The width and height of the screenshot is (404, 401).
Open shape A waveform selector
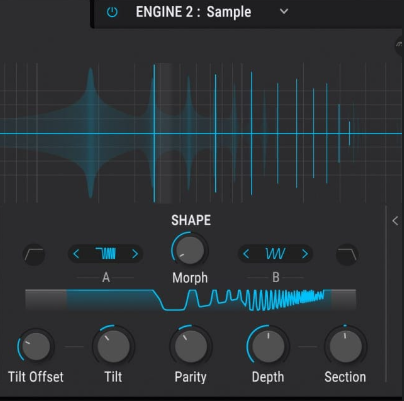106,254
